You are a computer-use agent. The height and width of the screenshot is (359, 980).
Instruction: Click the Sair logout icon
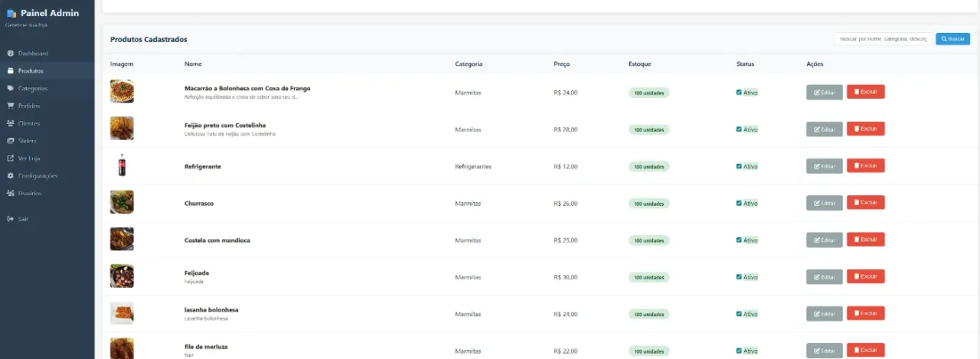click(x=10, y=220)
